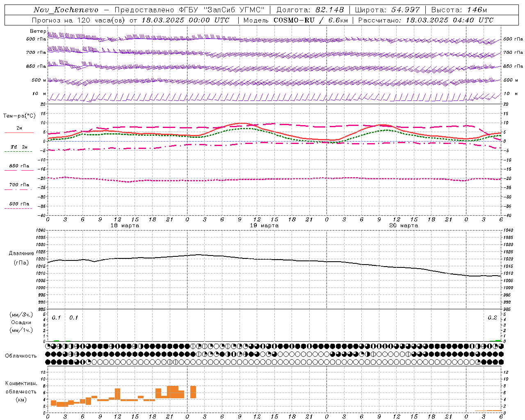The width and height of the screenshot is (525, 420).
Task: Click the Долгота: 82.148 value
Action: (310, 10)
